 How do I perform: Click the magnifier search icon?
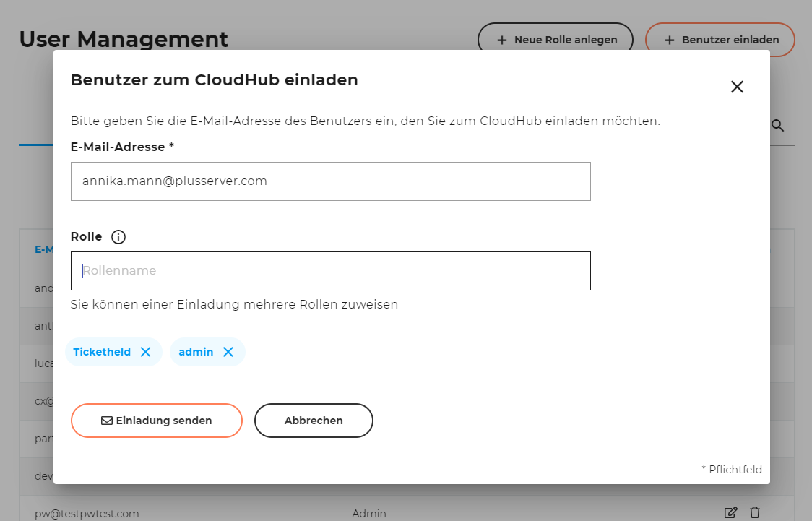[778, 125]
